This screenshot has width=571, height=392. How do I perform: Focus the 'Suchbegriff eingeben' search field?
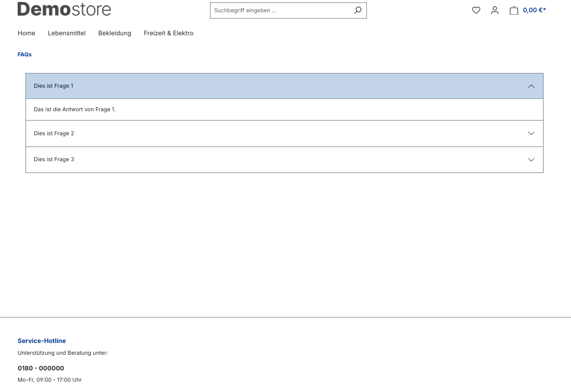[x=281, y=10]
